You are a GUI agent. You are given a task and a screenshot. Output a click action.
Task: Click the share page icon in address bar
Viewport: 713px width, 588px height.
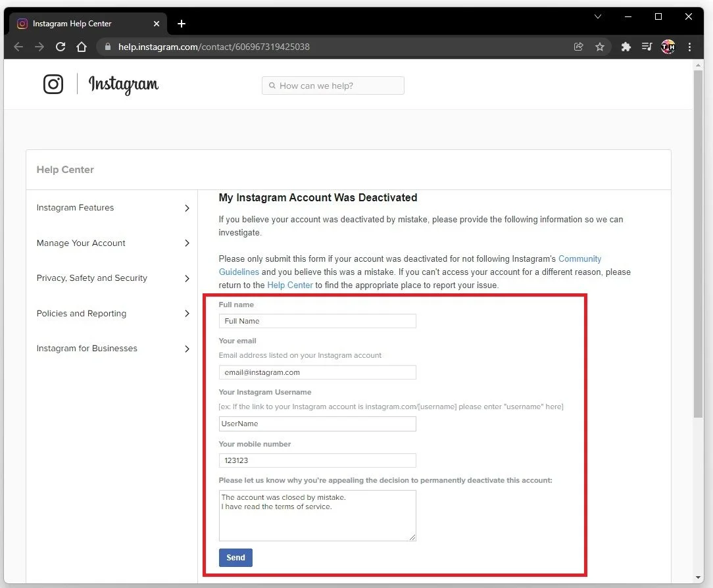[x=578, y=47]
